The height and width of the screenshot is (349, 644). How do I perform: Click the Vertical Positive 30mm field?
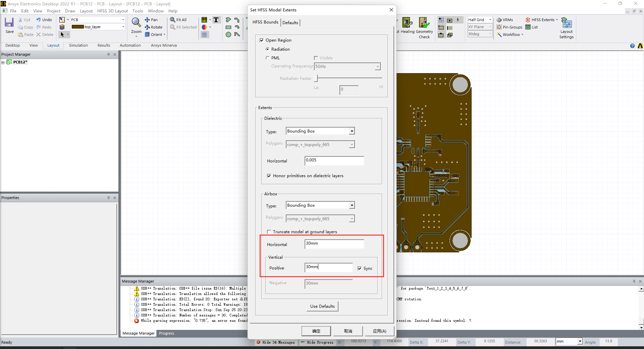click(329, 267)
